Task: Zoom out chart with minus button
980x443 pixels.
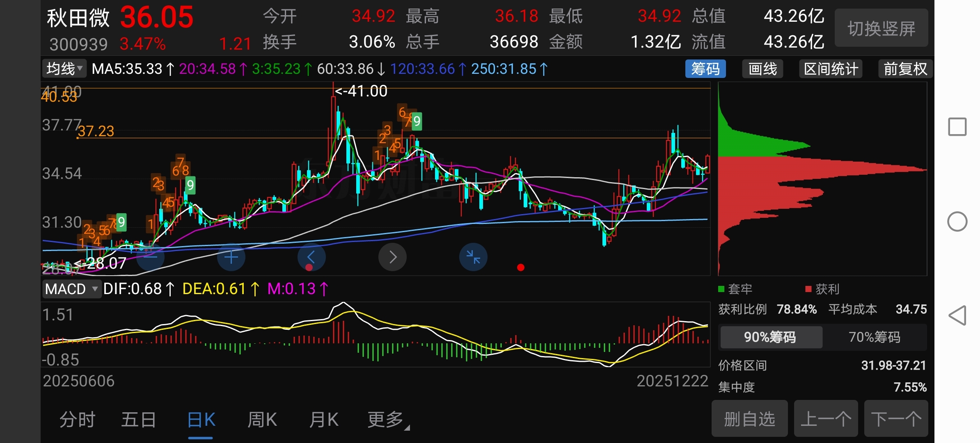Action: (150, 257)
